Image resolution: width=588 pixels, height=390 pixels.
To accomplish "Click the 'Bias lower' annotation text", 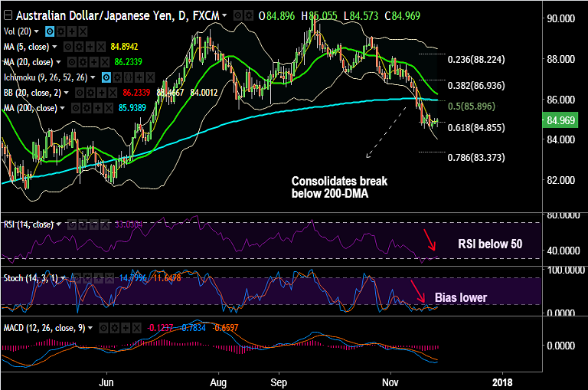I will (x=461, y=297).
